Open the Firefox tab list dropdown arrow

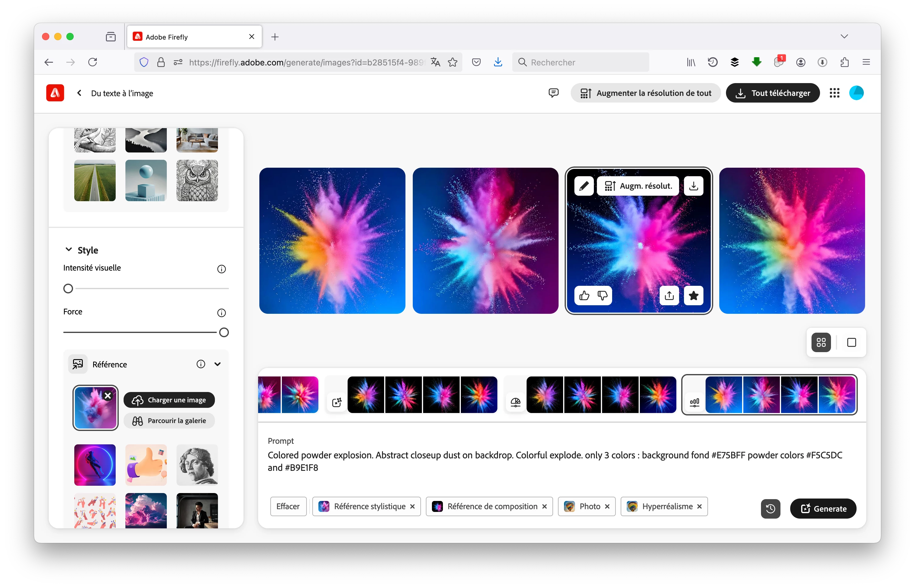[x=844, y=37]
